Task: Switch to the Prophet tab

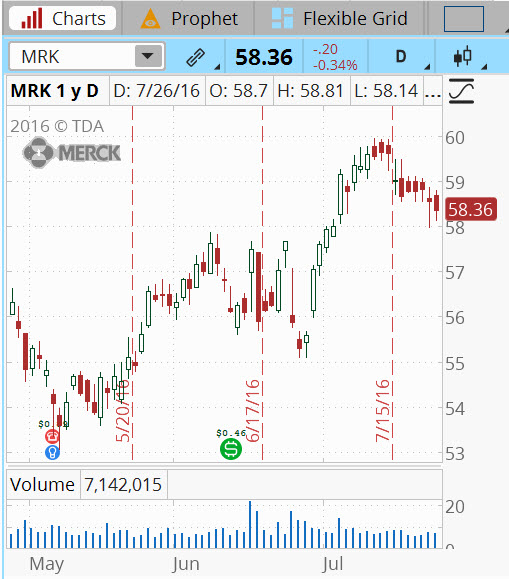Action: point(188,18)
